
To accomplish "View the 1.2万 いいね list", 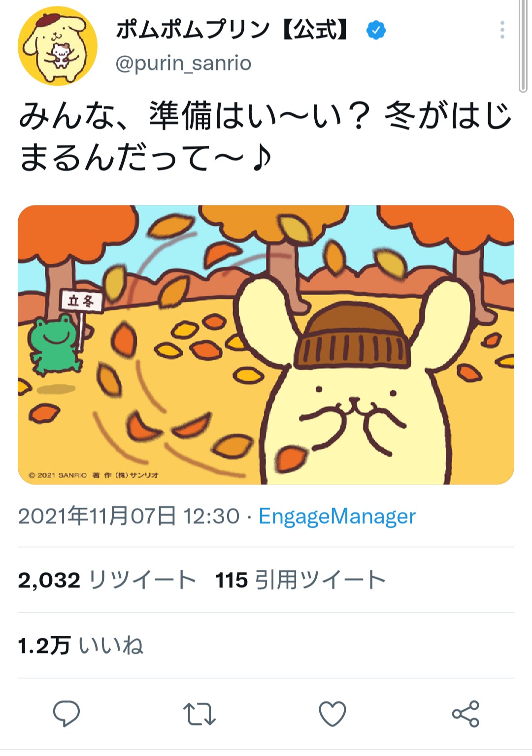I will [80, 645].
